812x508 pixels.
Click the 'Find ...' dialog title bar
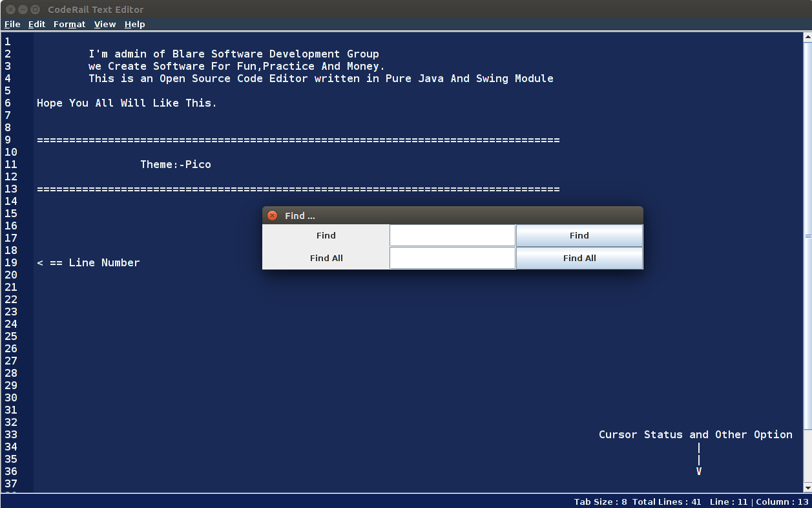pos(453,216)
